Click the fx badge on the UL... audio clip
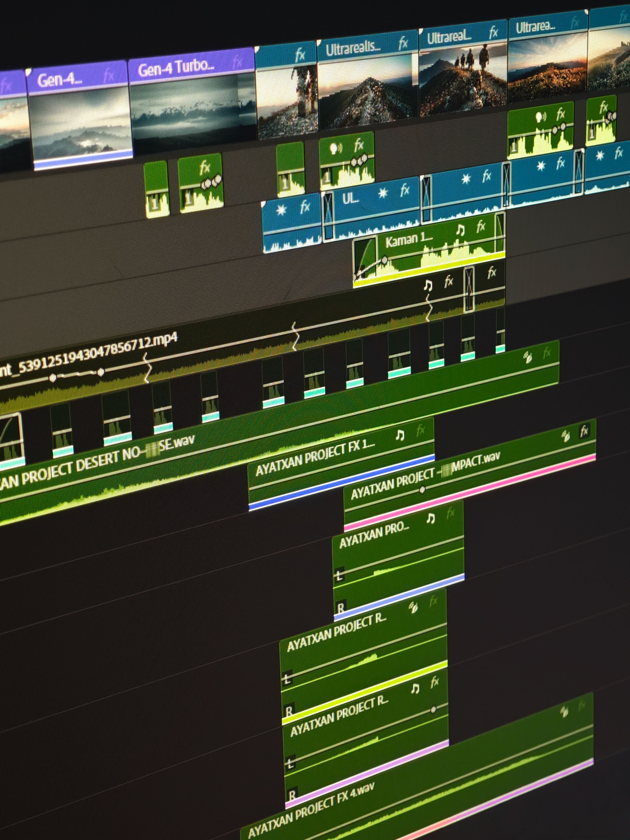 405,190
